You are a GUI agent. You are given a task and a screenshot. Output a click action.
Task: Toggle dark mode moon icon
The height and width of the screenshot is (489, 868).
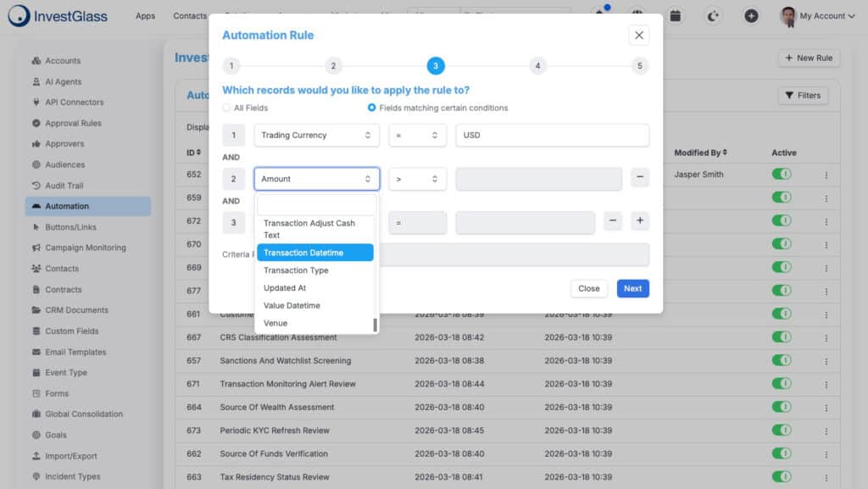click(713, 16)
